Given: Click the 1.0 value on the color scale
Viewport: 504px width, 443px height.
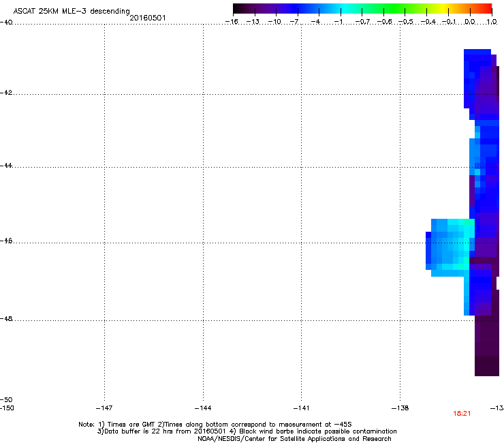Looking at the screenshot, I should pos(492,22).
